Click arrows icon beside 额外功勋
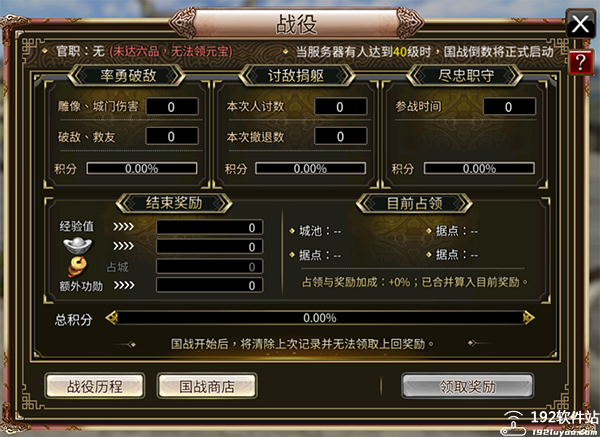The image size is (600, 437). click(x=124, y=285)
